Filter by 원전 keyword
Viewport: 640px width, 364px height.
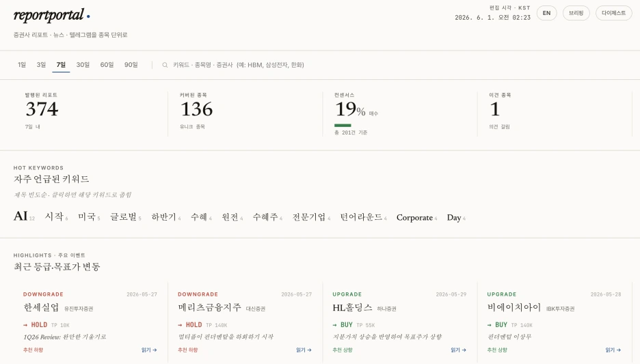tap(232, 217)
